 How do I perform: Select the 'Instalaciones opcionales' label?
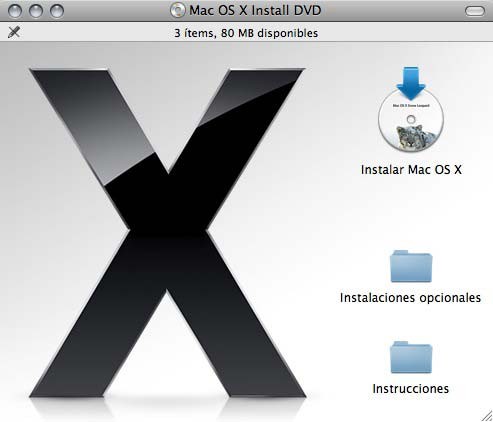pyautogui.click(x=410, y=297)
